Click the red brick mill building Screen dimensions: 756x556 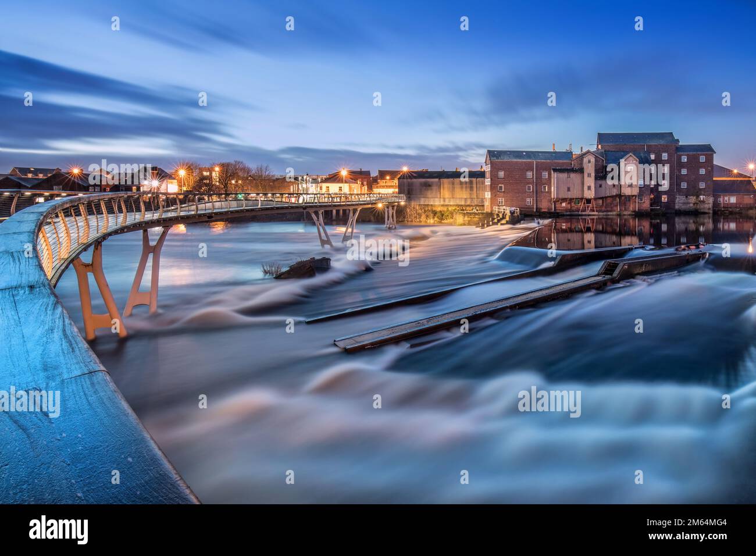coord(599,173)
